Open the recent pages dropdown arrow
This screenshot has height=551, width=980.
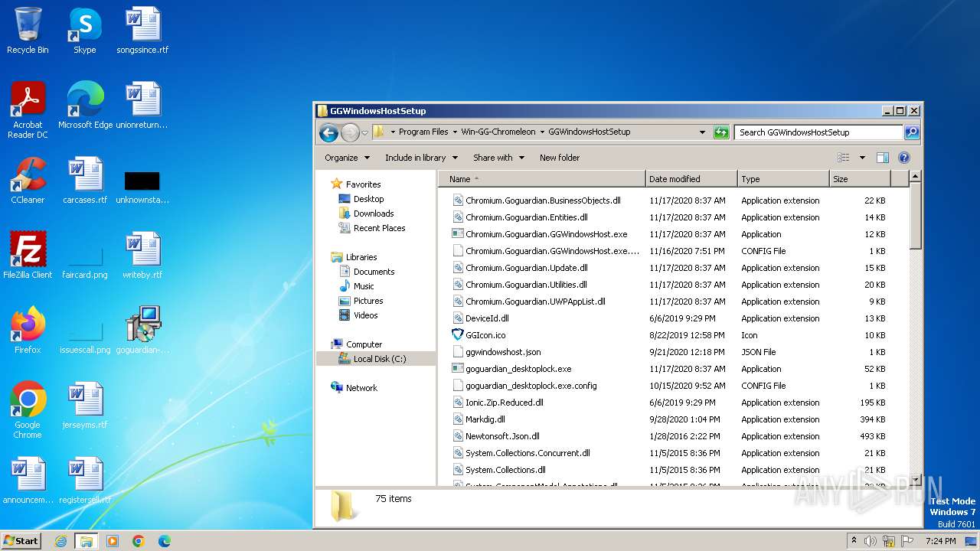click(x=364, y=132)
